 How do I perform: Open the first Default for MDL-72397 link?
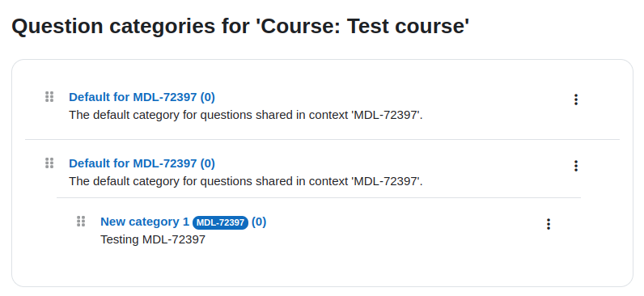pyautogui.click(x=142, y=97)
